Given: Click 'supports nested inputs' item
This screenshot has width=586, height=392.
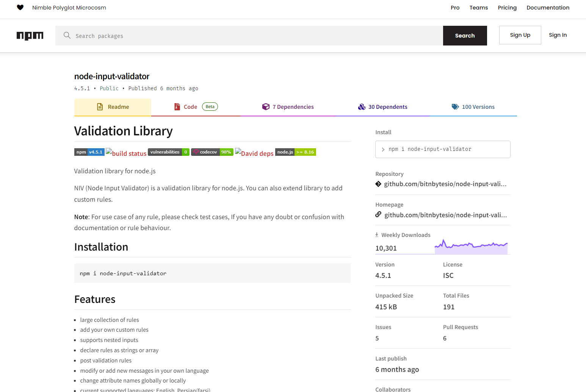Looking at the screenshot, I should pyautogui.click(x=109, y=340).
